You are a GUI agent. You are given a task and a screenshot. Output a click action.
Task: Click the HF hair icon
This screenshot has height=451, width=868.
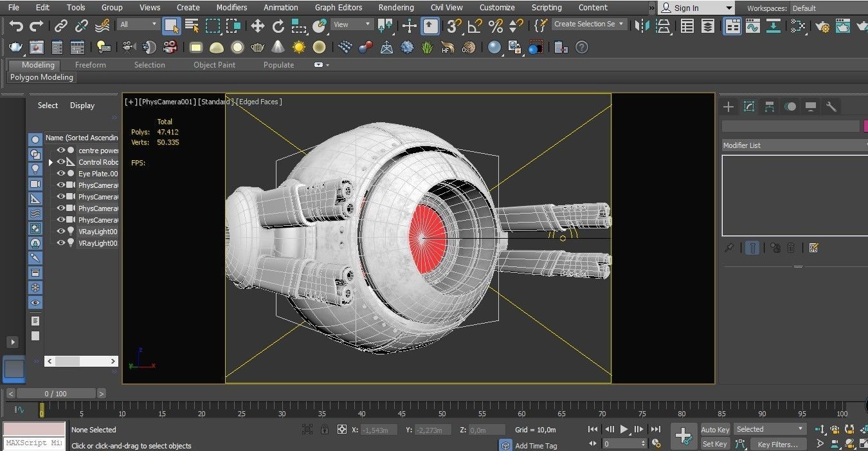(448, 48)
